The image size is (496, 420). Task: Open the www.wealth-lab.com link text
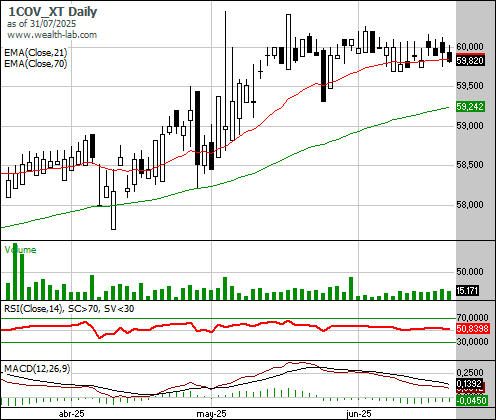[x=52, y=35]
